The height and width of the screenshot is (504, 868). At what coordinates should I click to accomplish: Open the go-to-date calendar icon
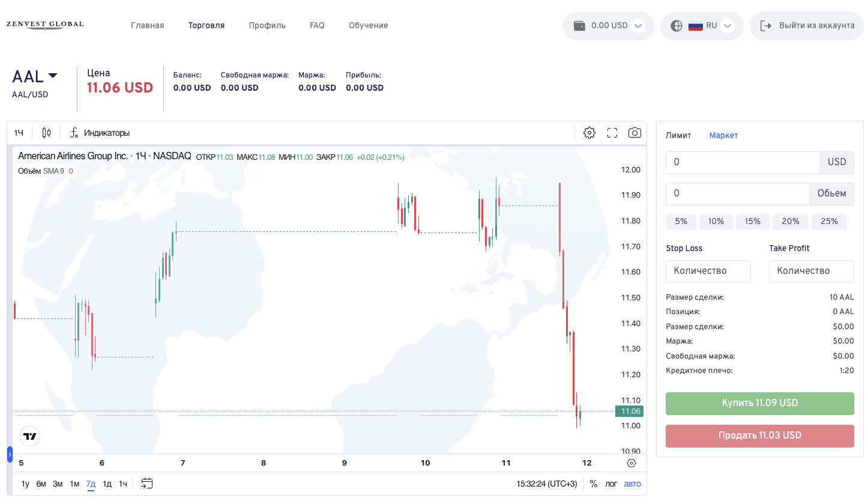[x=147, y=484]
